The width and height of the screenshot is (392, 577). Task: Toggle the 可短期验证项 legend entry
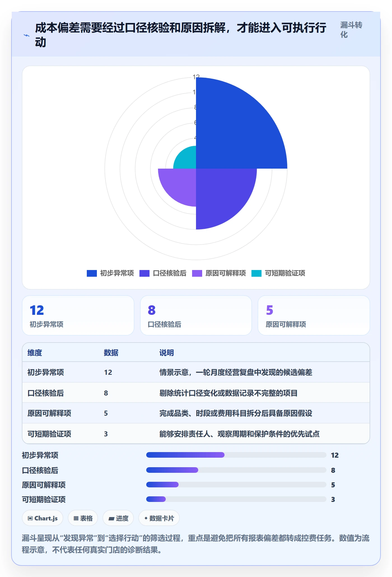coord(278,273)
